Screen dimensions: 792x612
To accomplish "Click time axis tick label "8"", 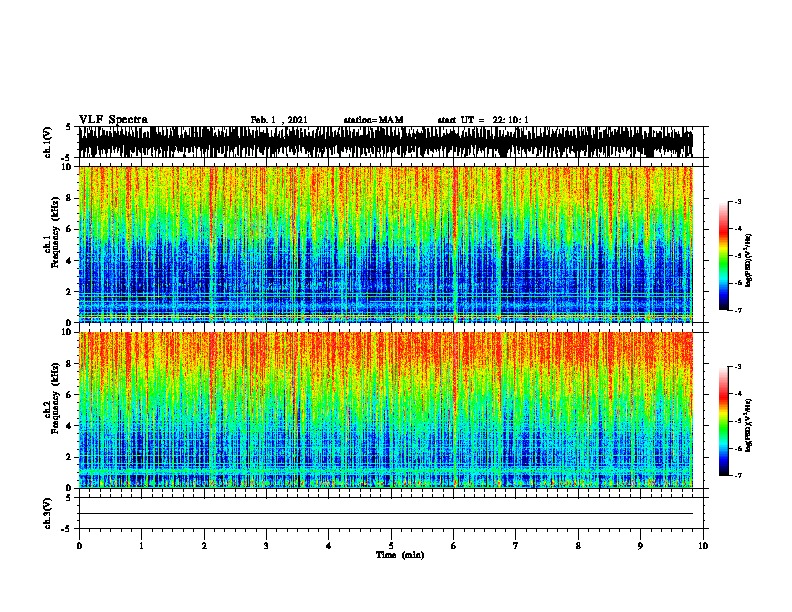I will pos(578,545).
